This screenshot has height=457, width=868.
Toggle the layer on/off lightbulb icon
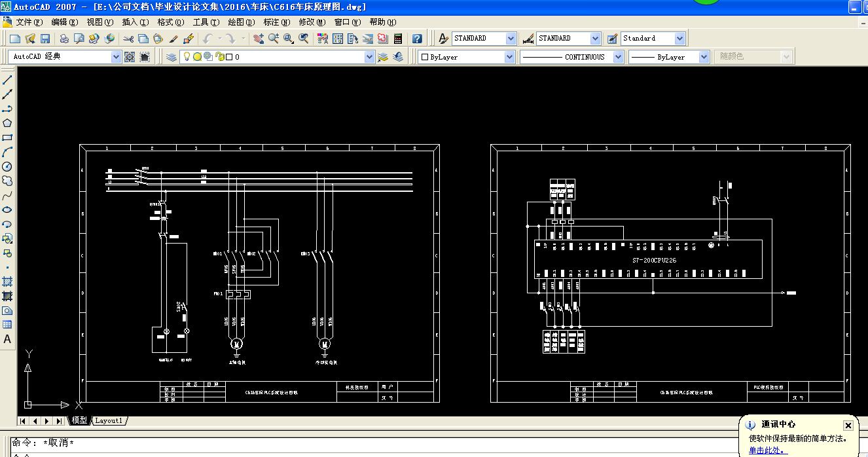(x=187, y=57)
